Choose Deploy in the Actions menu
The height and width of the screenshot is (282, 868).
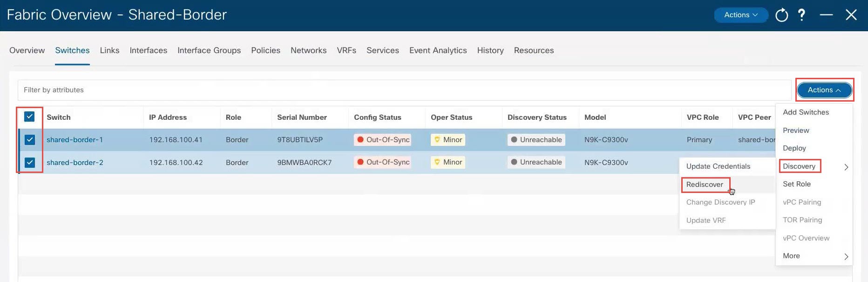(x=794, y=148)
